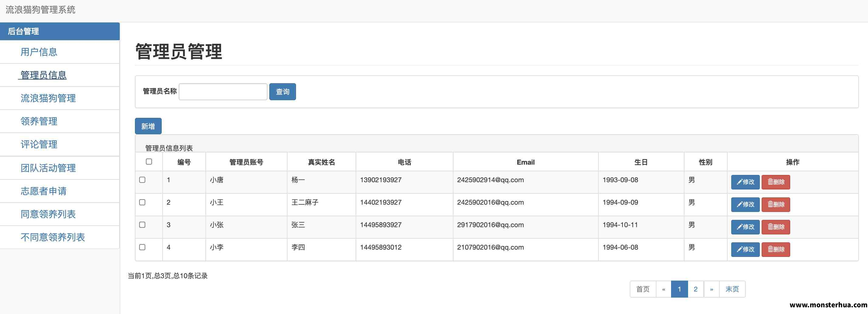Click the Email column header

526,162
